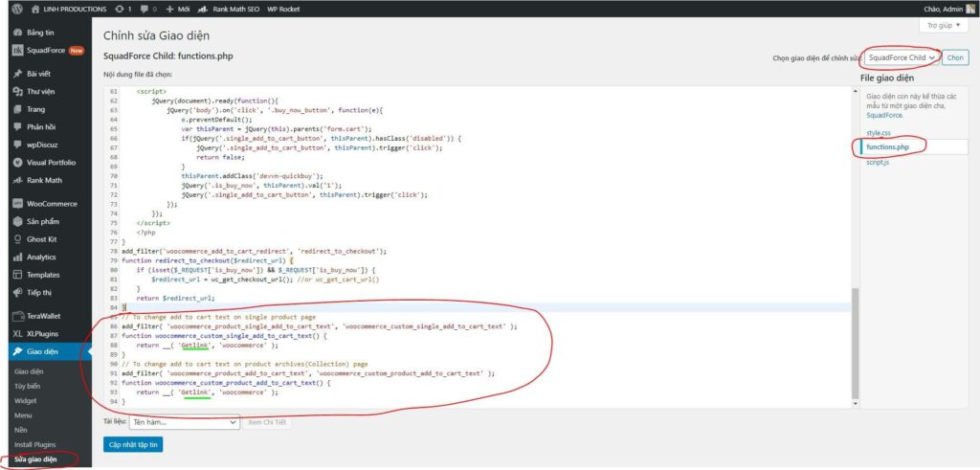The height and width of the screenshot is (470, 980).
Task: Open Giao diện paintbrush icon
Action: click(18, 351)
